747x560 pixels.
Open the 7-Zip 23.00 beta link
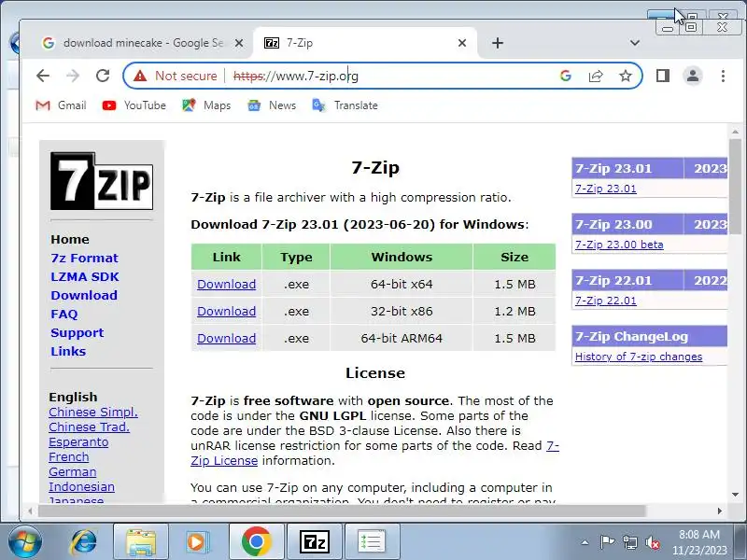(619, 245)
